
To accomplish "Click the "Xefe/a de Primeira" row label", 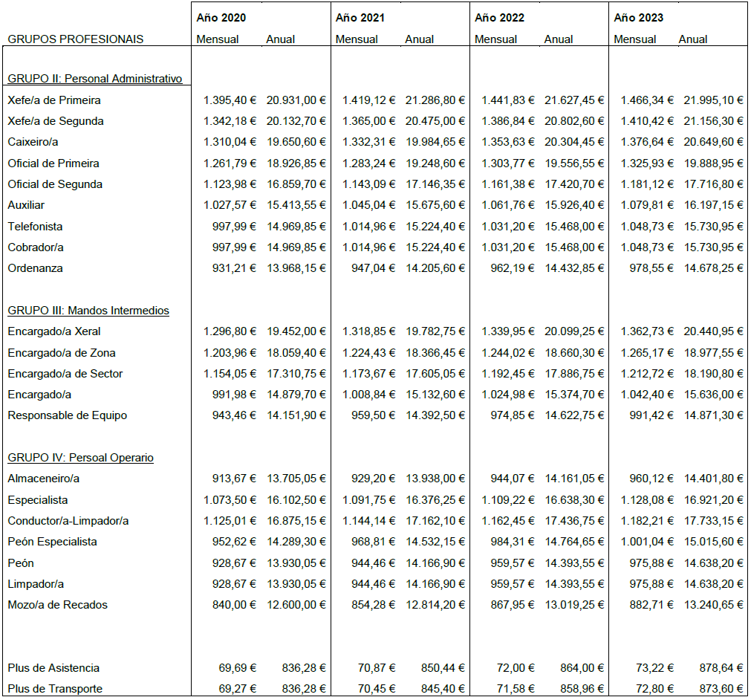I will tap(54, 100).
